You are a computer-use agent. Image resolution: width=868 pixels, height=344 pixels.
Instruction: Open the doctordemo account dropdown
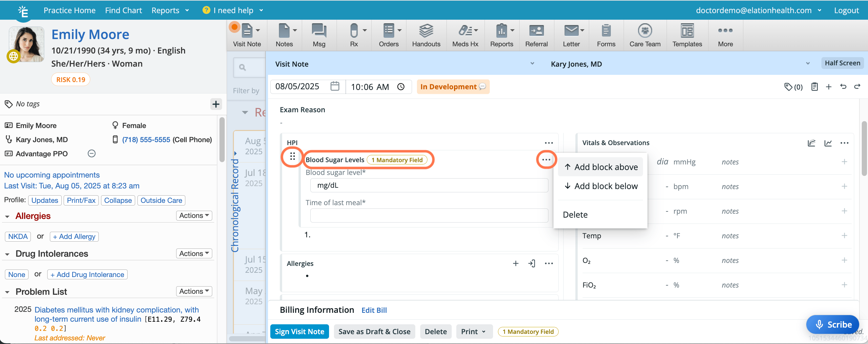point(758,11)
